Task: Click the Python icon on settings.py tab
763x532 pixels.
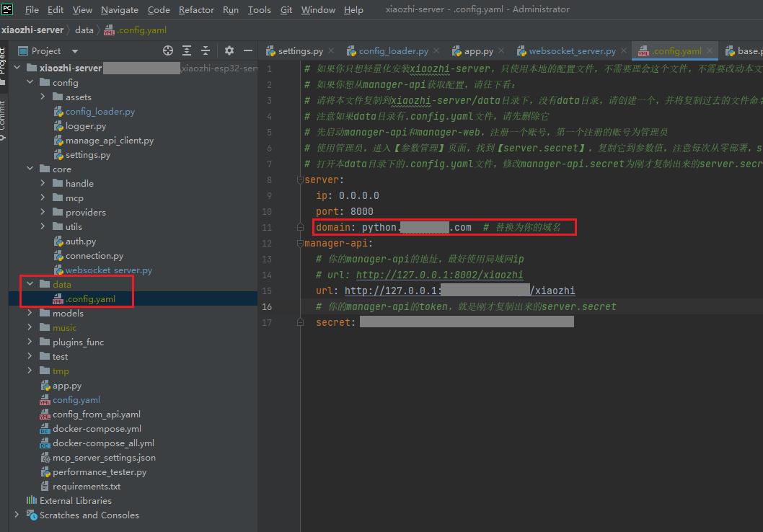Action: pyautogui.click(x=270, y=50)
